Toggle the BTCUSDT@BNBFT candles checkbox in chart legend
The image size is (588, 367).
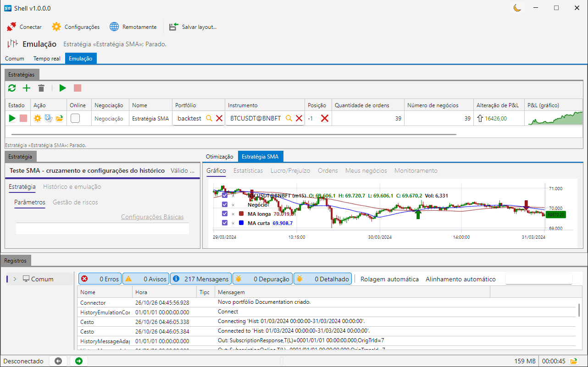(x=225, y=195)
